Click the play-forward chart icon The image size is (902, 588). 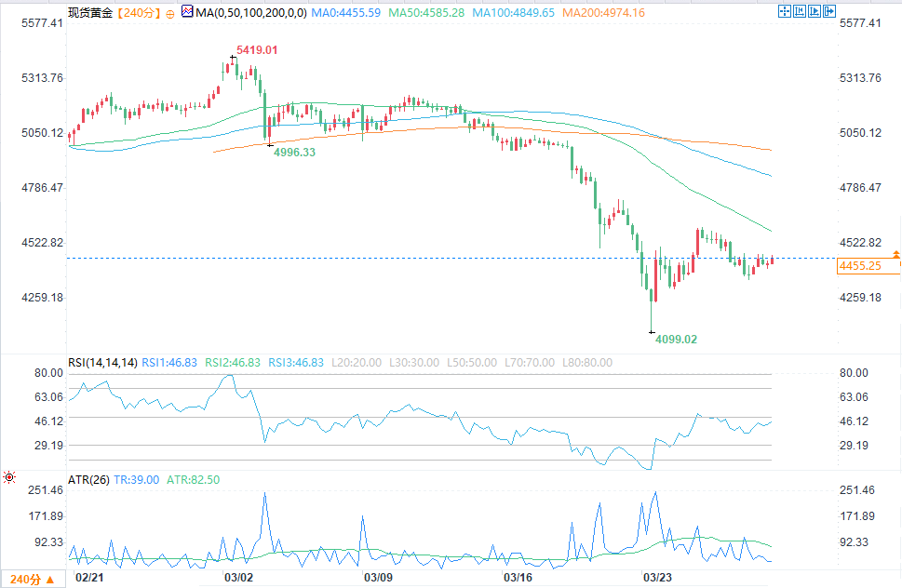[814, 11]
